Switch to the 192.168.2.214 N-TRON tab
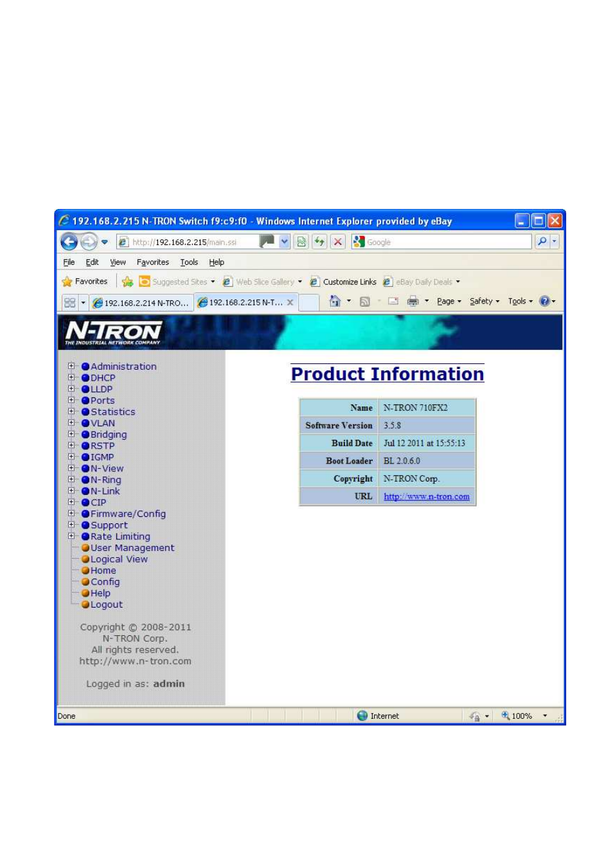 click(141, 302)
